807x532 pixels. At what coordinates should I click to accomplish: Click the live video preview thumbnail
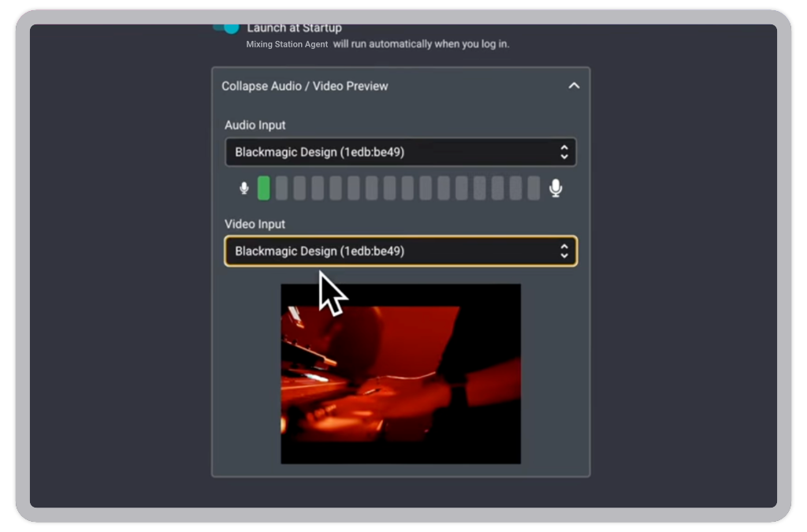coord(400,373)
